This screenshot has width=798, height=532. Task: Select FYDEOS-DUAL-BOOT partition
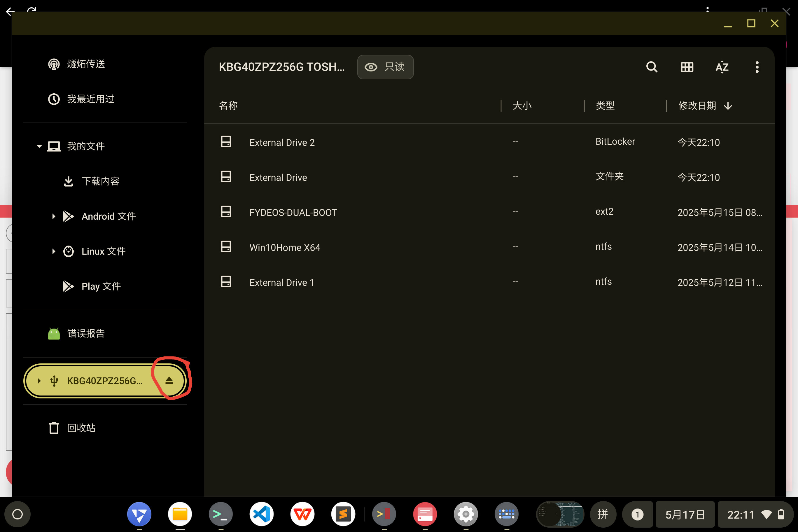click(x=489, y=212)
